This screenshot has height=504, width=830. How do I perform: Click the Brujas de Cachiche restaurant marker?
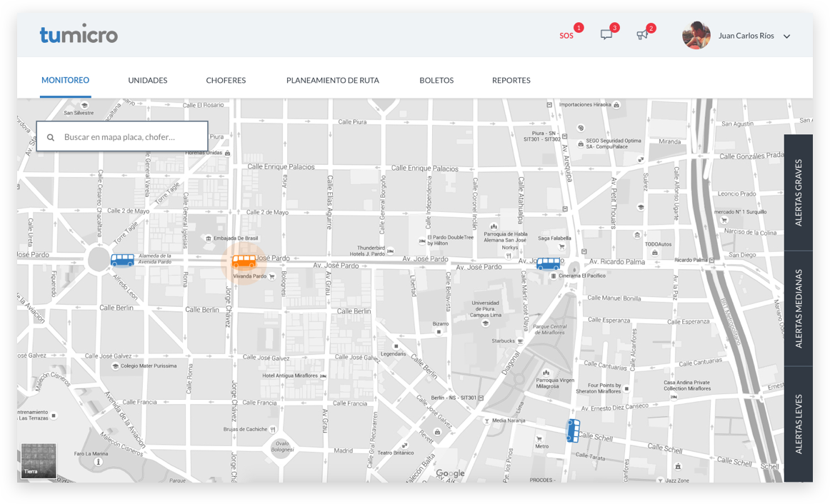(x=273, y=430)
